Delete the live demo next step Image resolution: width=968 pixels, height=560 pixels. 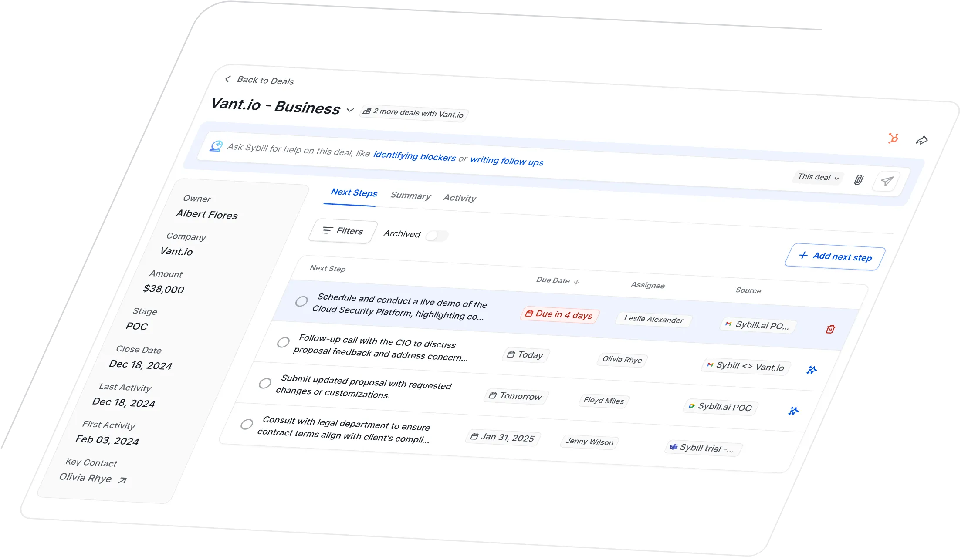pos(830,329)
